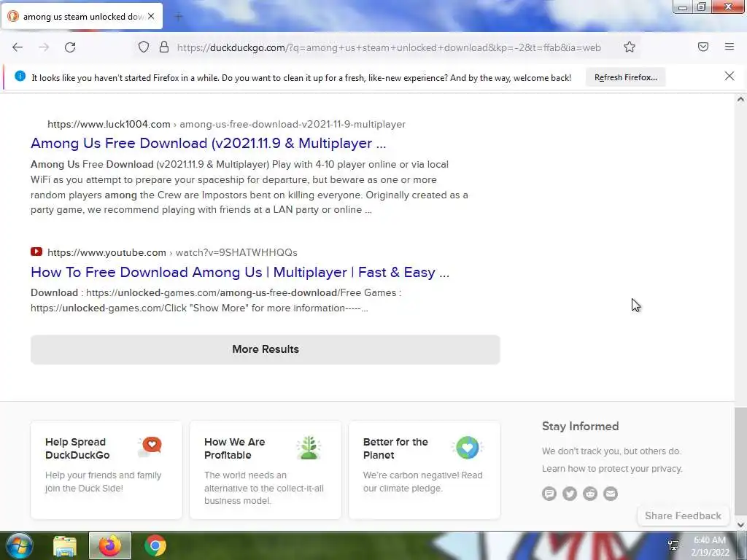This screenshot has height=560, width=747.
Task: Dismiss the Firefox refresh notification bar
Action: click(729, 76)
